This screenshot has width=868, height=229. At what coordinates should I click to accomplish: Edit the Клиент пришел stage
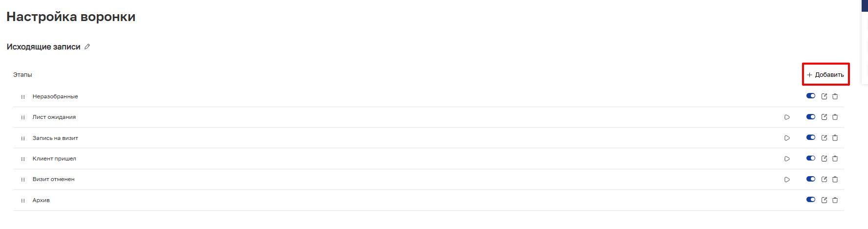(x=824, y=159)
